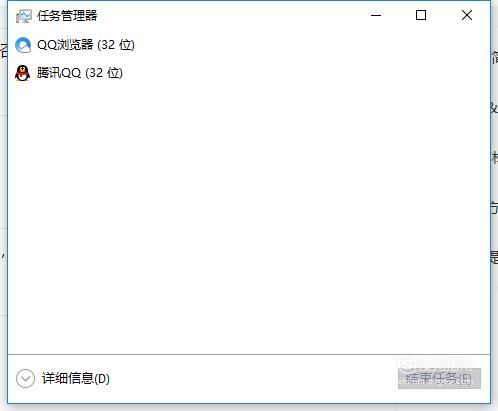Click the 任务管理器 title text
Viewport: 498px width, 411px height.
point(67,16)
